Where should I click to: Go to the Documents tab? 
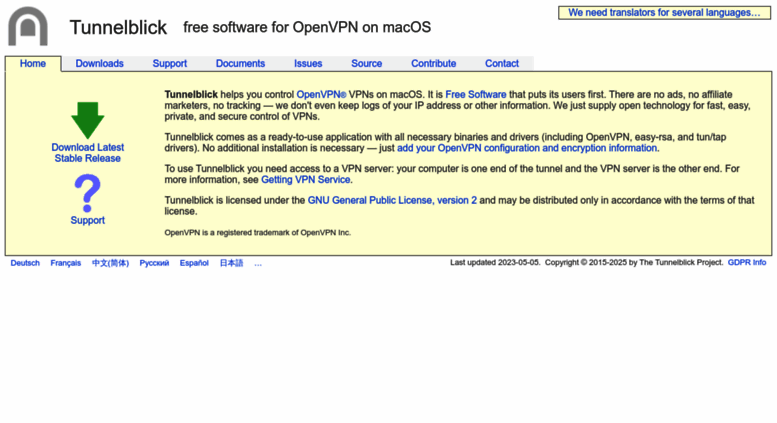click(x=240, y=63)
